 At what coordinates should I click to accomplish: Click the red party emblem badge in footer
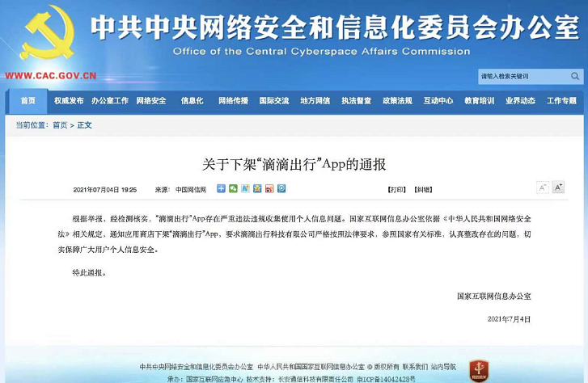pyautogui.click(x=479, y=370)
